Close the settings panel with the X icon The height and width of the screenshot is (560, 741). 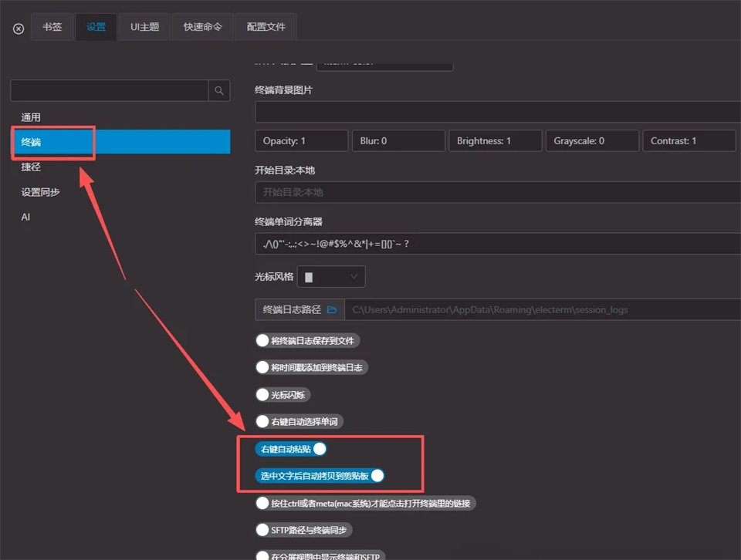point(19,29)
